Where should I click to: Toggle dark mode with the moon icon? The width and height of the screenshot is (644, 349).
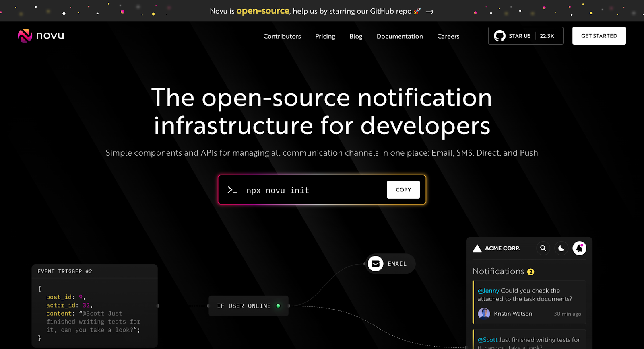[561, 248]
